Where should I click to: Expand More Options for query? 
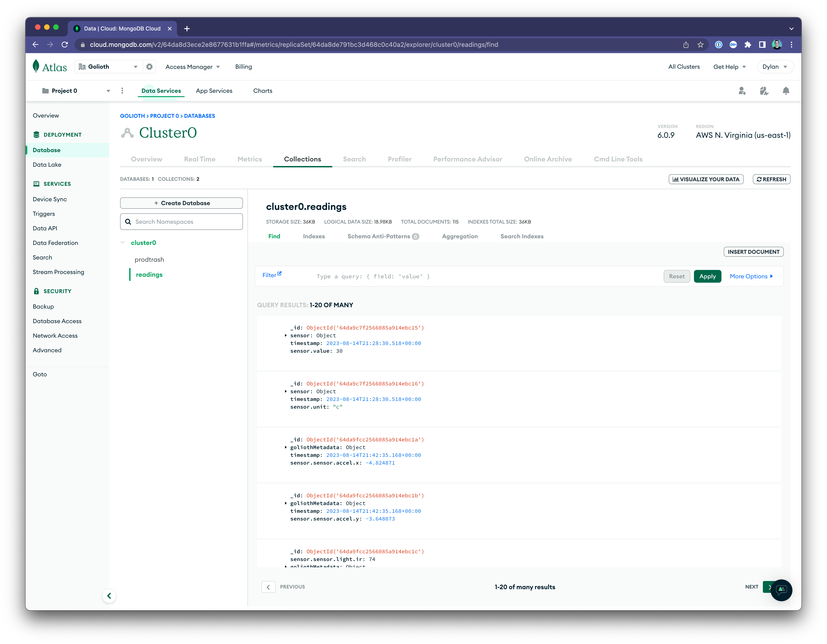(751, 276)
